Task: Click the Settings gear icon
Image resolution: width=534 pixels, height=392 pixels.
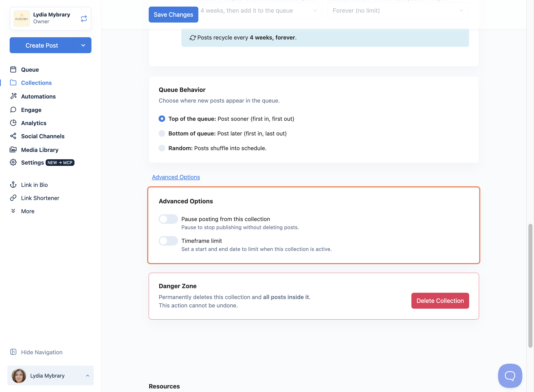Action: (x=13, y=162)
